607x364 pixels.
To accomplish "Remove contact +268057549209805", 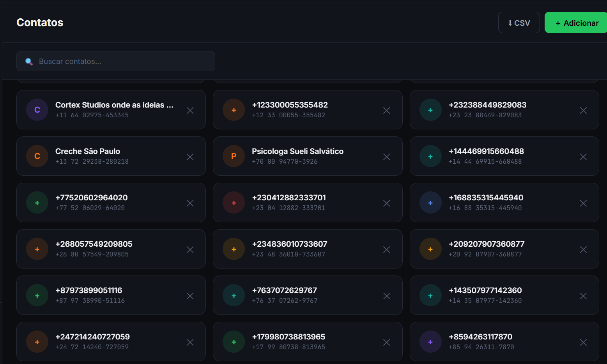I will click(190, 249).
